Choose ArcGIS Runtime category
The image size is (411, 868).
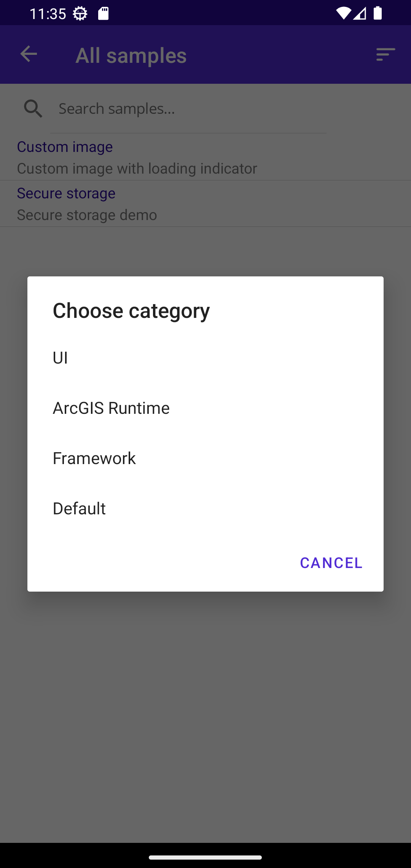coord(205,408)
